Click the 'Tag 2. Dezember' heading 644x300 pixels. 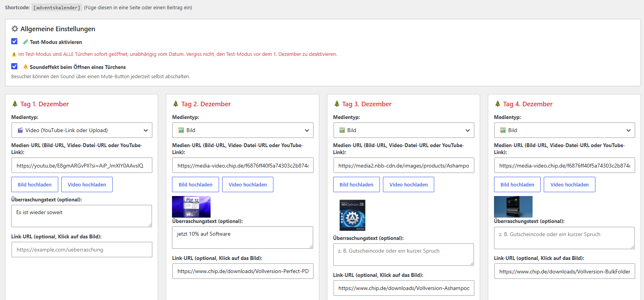pos(206,104)
